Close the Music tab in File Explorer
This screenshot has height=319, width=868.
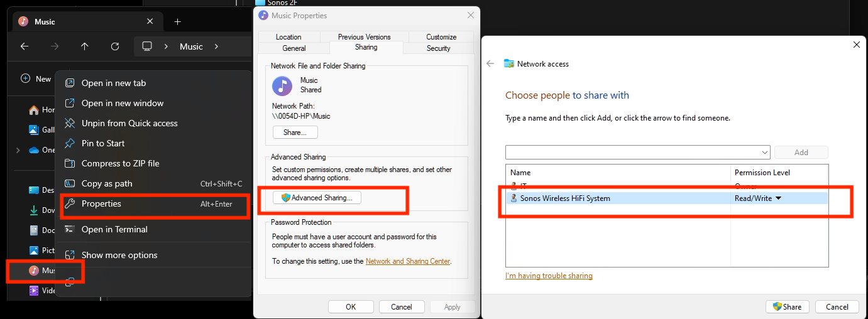(x=150, y=21)
